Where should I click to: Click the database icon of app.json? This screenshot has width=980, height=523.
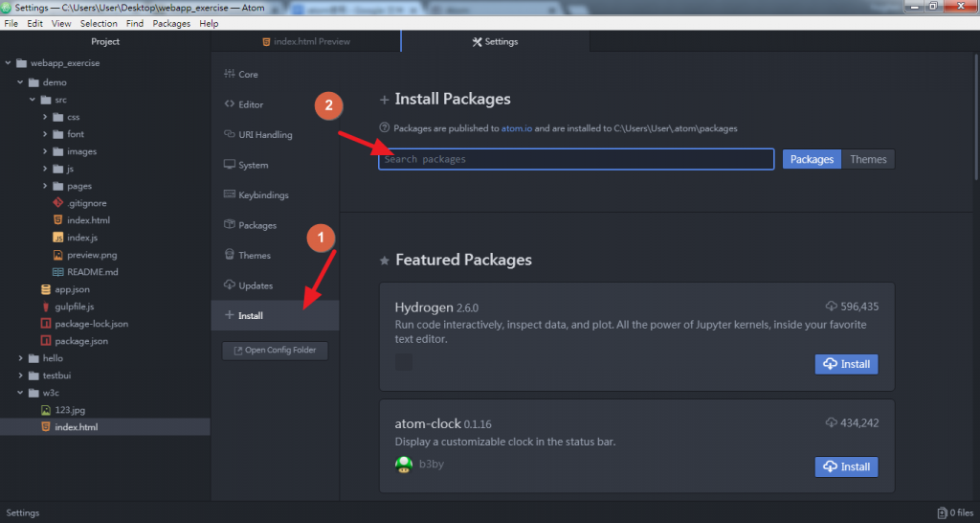(x=46, y=289)
